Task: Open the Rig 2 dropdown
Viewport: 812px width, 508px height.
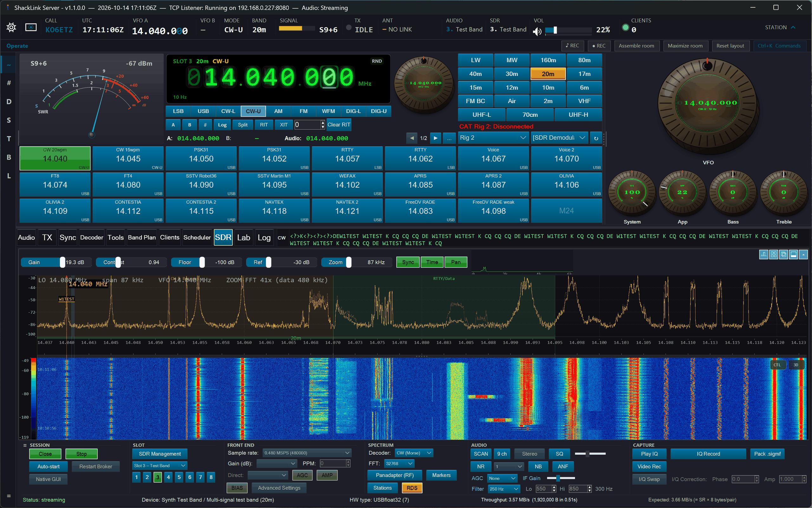Action: tap(493, 138)
